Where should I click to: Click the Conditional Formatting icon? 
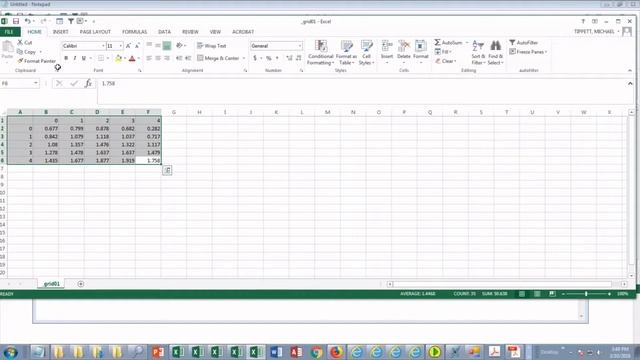321,46
